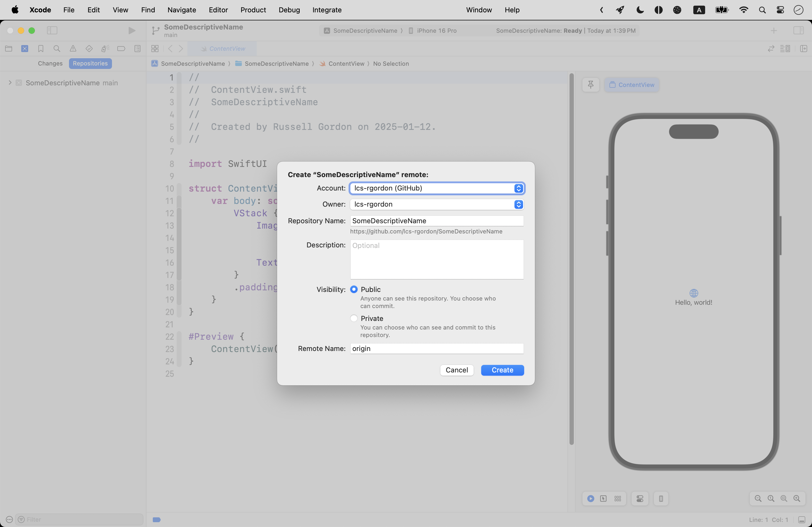
Task: Click the Cancel button
Action: tap(456, 370)
